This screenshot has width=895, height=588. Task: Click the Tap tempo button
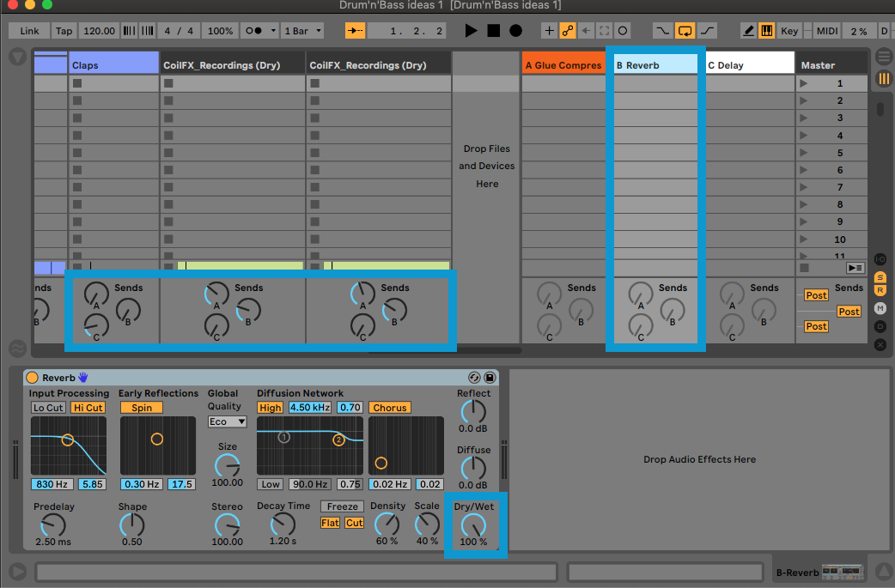[64, 30]
